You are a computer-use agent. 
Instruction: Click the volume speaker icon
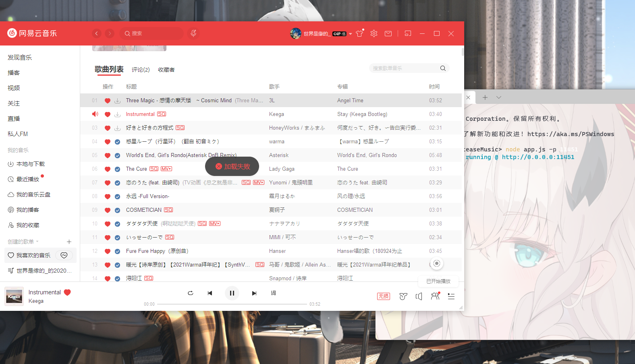[419, 296]
